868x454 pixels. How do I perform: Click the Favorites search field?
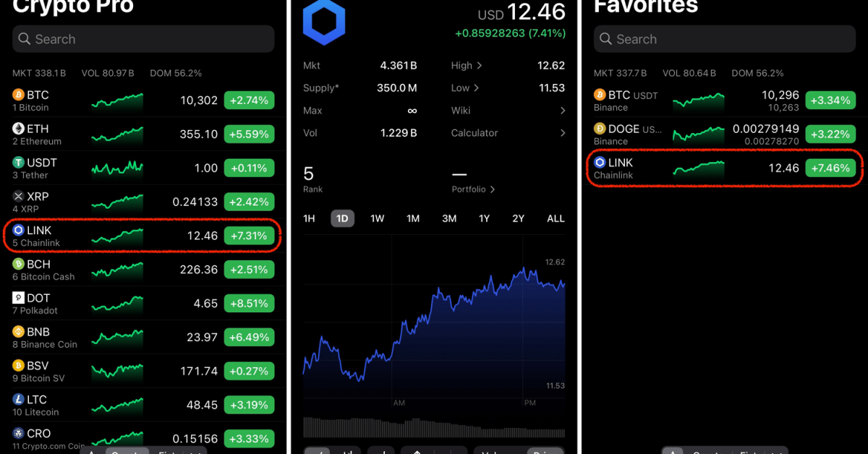click(725, 39)
